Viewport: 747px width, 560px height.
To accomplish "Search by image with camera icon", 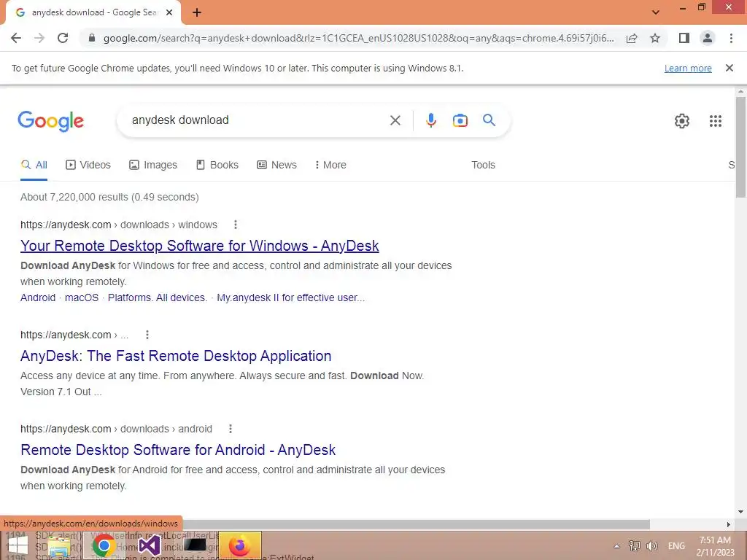I will (460, 120).
